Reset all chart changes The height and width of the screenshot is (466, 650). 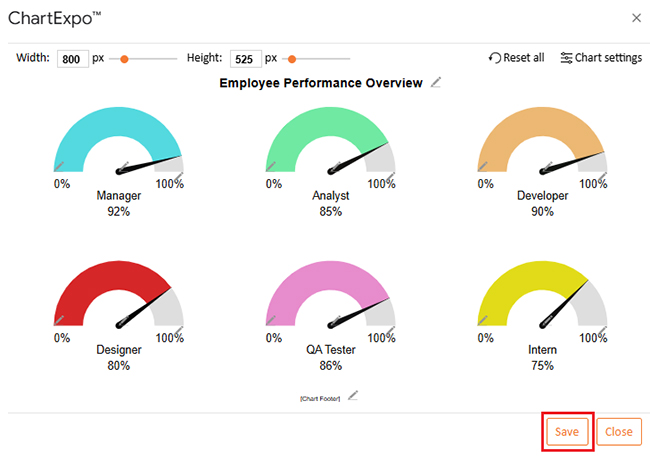[x=516, y=58]
